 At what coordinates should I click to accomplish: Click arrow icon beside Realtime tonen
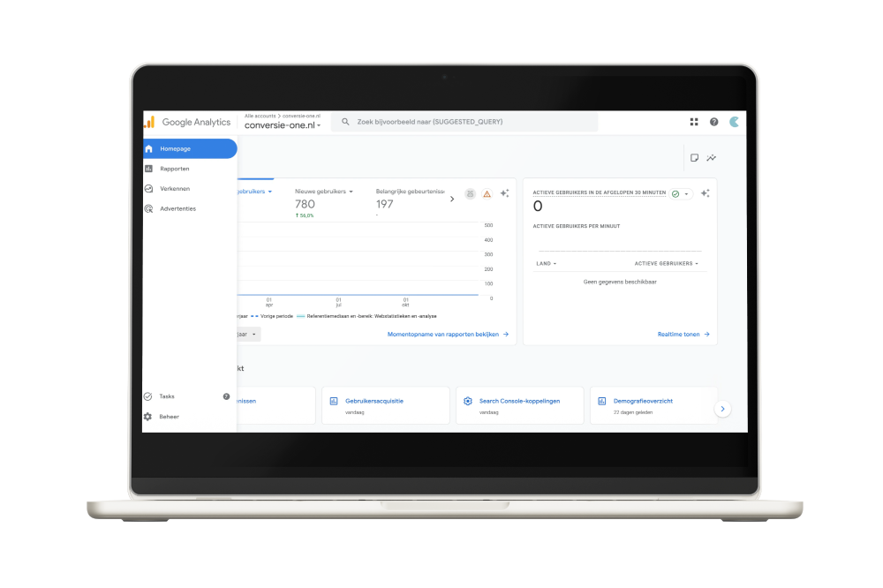(706, 334)
